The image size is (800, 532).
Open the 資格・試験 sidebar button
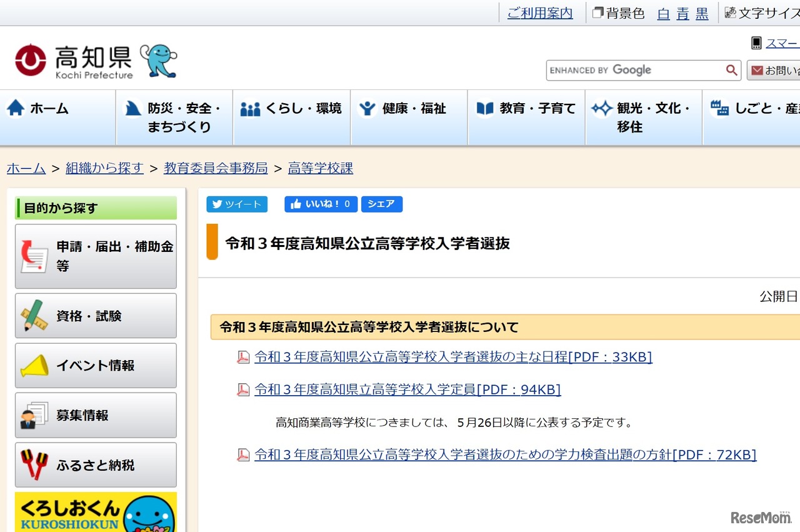point(96,316)
